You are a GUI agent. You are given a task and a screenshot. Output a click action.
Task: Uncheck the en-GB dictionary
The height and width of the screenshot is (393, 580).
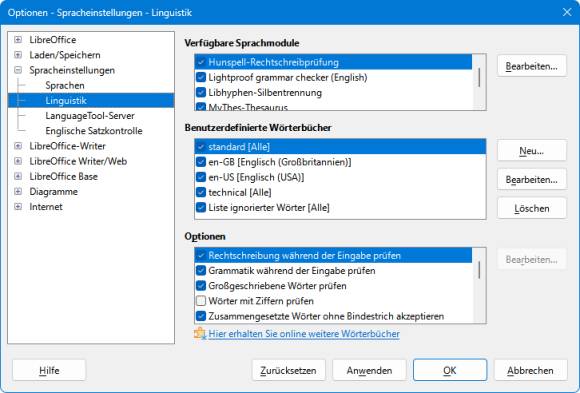[201, 162]
